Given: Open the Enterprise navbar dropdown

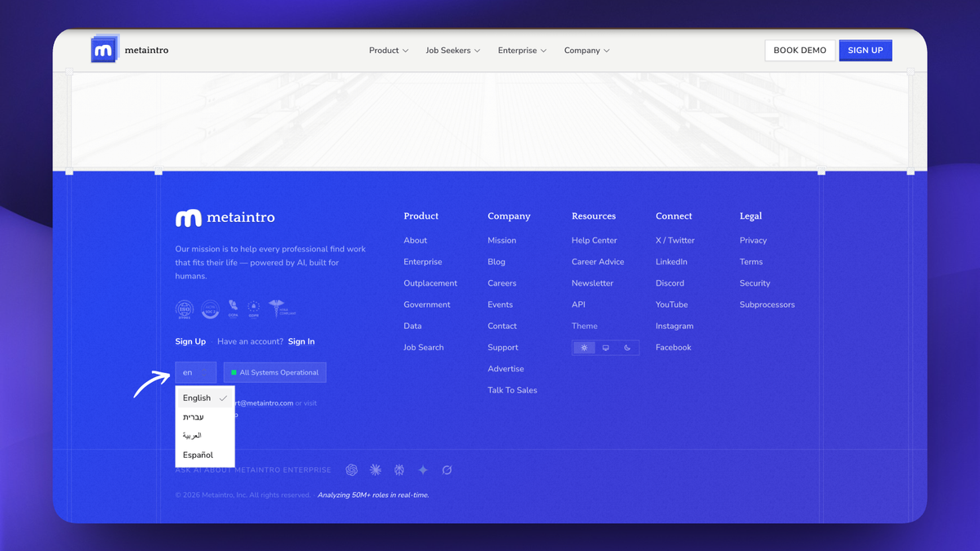Looking at the screenshot, I should (523, 51).
